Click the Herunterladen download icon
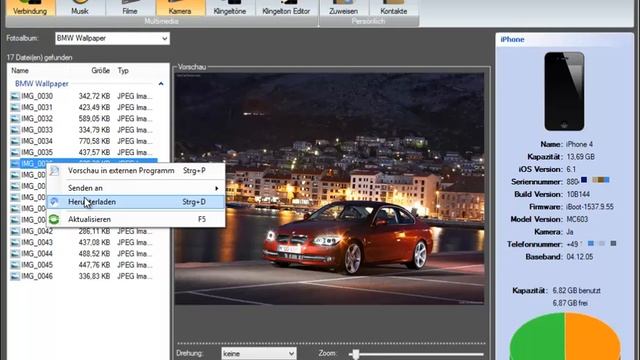The height and width of the screenshot is (360, 640). (54, 202)
